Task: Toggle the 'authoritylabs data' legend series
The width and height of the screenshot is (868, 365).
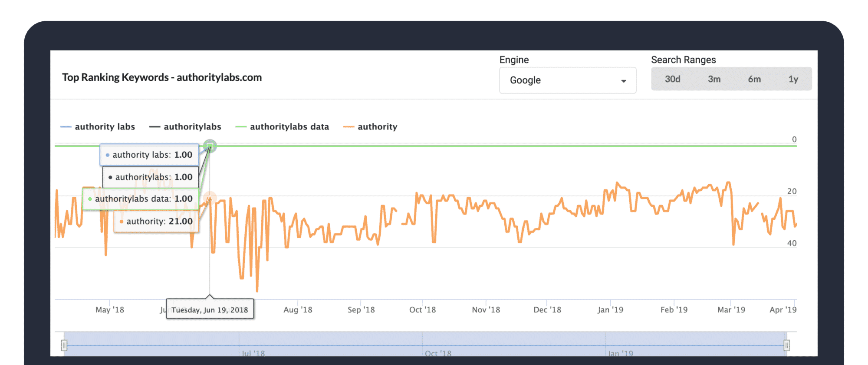Action: click(282, 127)
